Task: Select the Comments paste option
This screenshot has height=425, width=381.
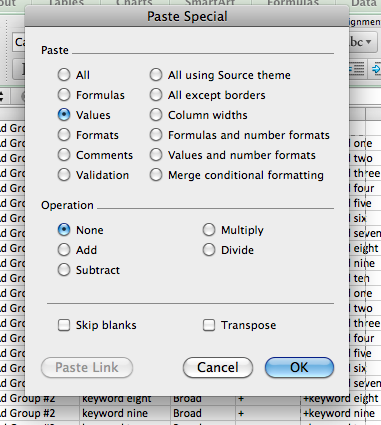Action: pos(64,155)
